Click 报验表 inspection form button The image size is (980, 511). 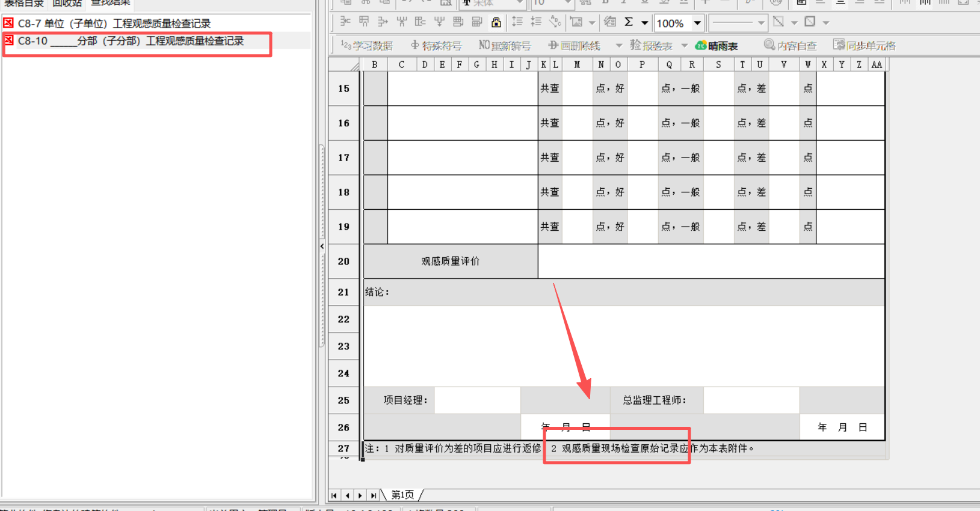point(651,46)
